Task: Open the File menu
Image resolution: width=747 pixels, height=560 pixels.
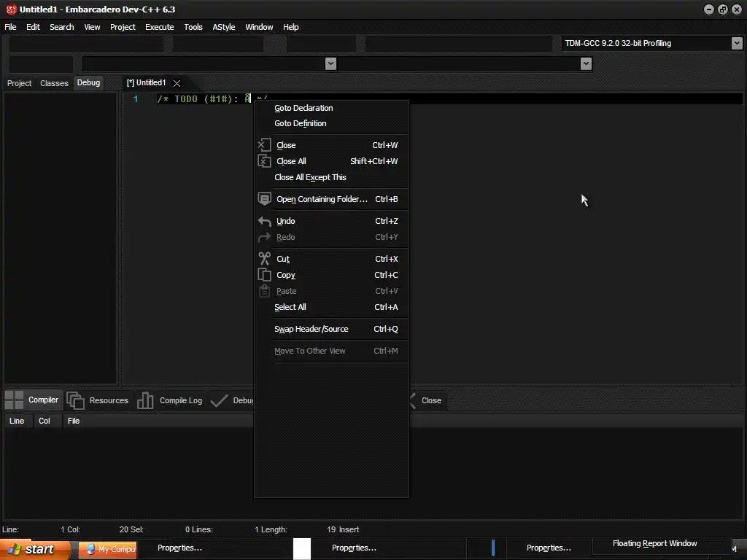Action: click(x=10, y=27)
